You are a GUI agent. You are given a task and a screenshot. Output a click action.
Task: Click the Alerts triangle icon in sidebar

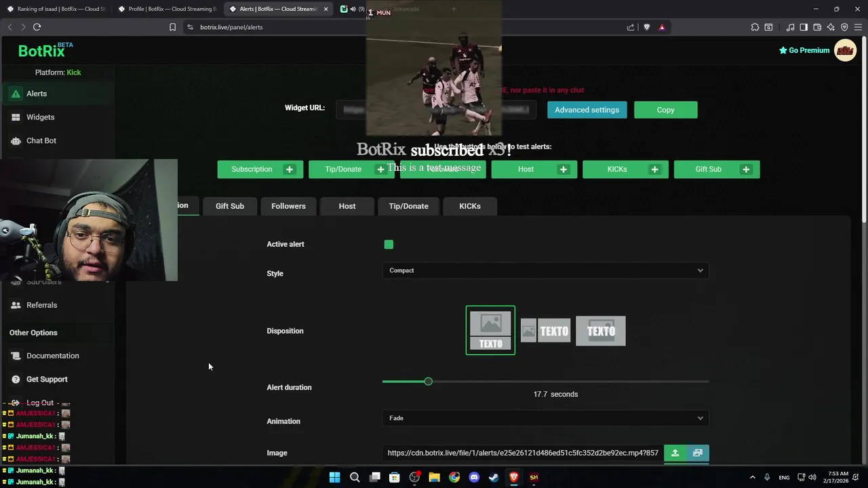[x=16, y=94]
